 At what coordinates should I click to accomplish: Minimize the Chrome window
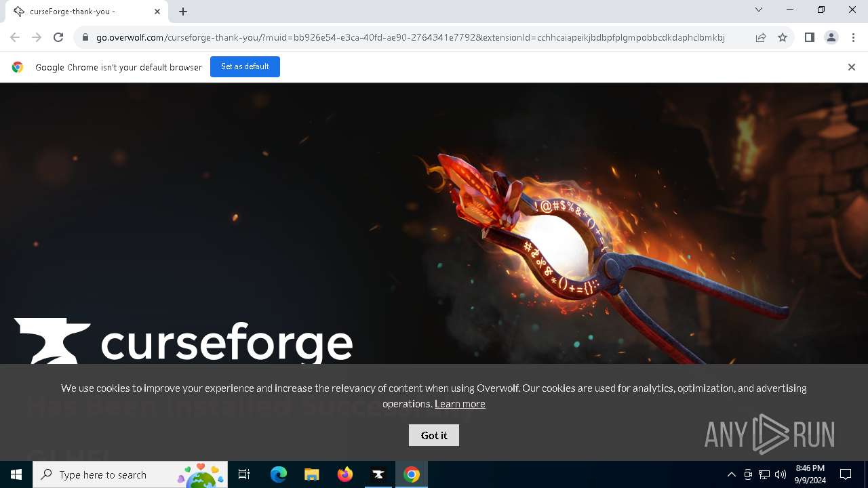[x=790, y=9]
